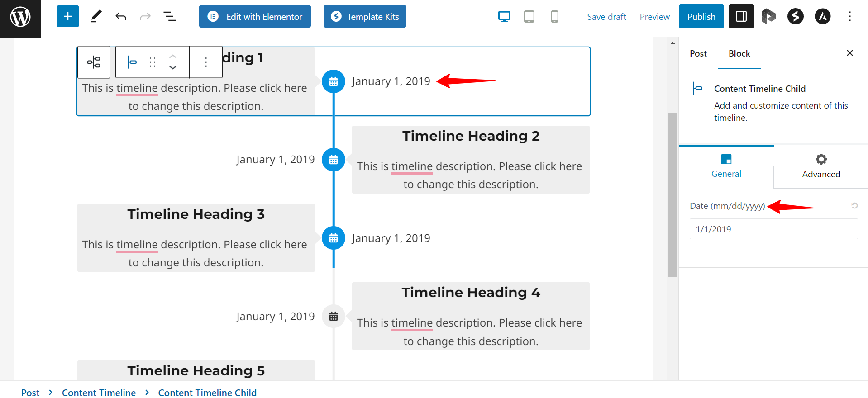Move block down with chevron
Image resolution: width=868 pixels, height=398 pixels.
click(173, 67)
